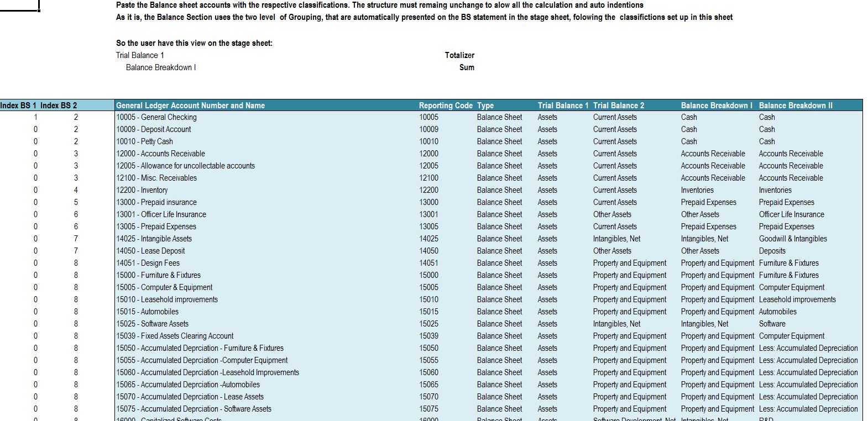Viewport: 868px width, 421px height.
Task: Click 'Balance Sheet' type cell in Petty Cash row
Action: coord(499,141)
